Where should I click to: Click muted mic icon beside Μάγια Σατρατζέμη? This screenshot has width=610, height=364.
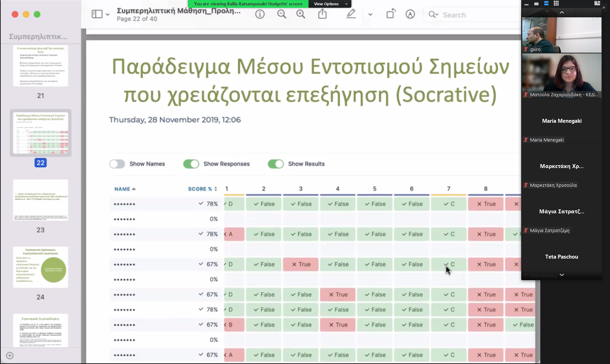[526, 231]
